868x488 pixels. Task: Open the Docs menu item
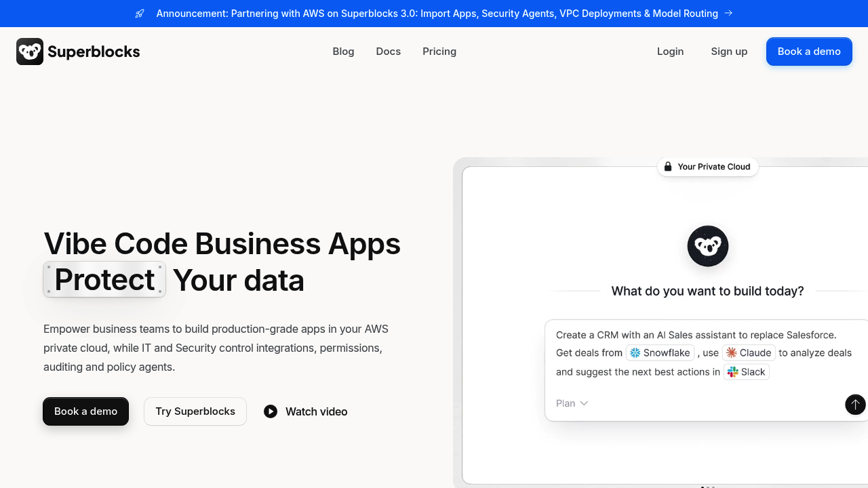coord(389,52)
